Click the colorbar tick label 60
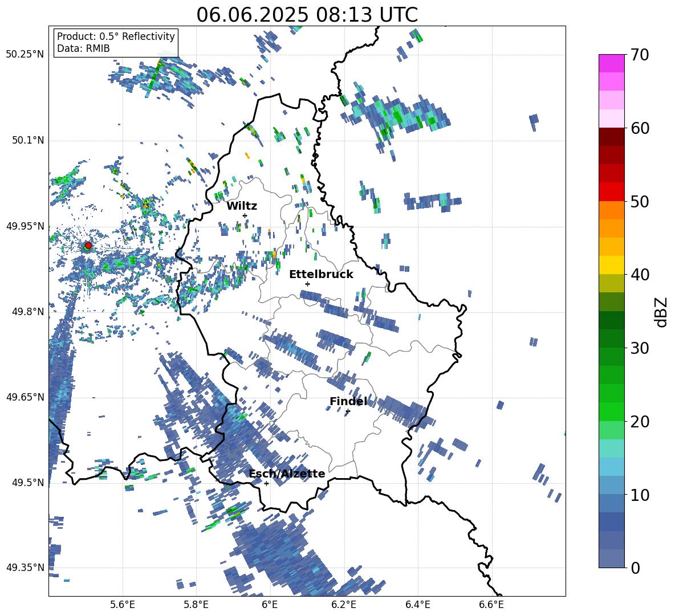The width and height of the screenshot is (675, 616). click(x=640, y=128)
